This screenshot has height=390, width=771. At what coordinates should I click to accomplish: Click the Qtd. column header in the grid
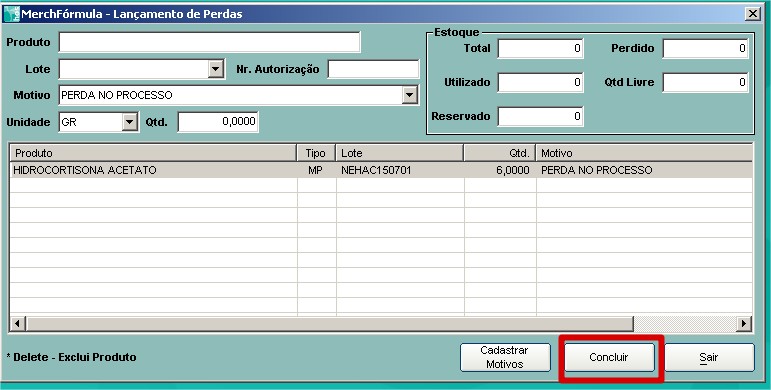point(500,153)
